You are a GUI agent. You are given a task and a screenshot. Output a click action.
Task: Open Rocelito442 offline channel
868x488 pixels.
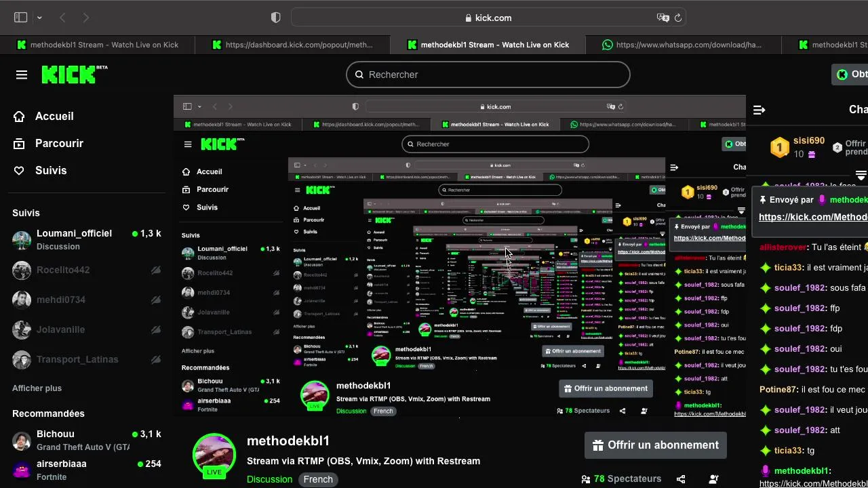pyautogui.click(x=87, y=270)
